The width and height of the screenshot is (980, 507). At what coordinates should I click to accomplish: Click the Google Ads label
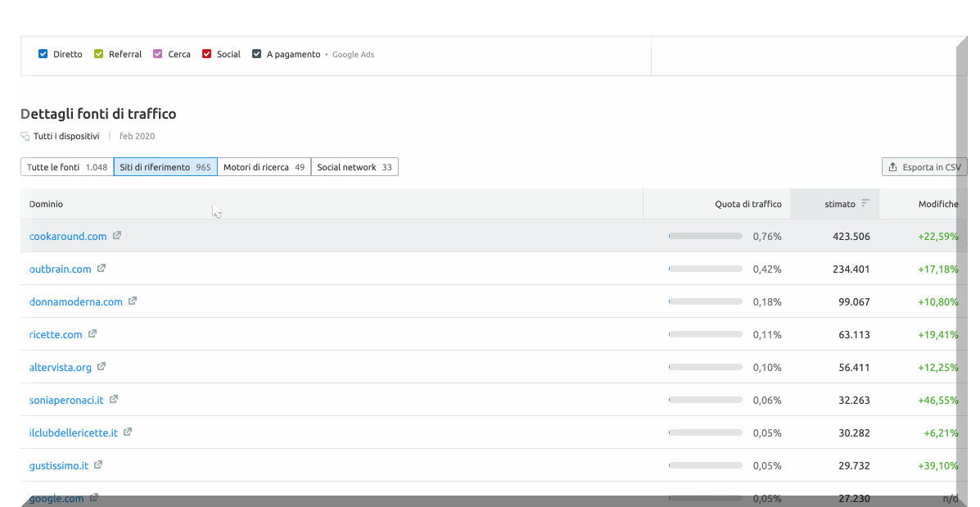pos(353,54)
